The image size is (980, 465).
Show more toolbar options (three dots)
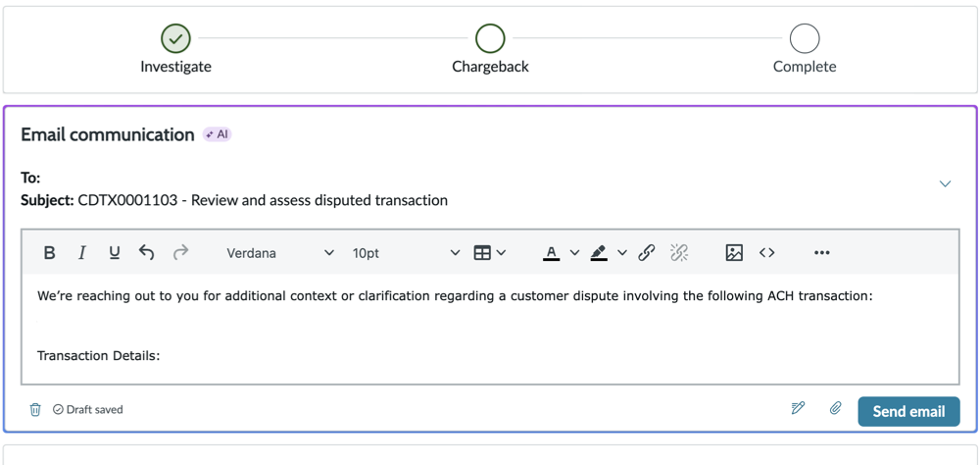(822, 253)
